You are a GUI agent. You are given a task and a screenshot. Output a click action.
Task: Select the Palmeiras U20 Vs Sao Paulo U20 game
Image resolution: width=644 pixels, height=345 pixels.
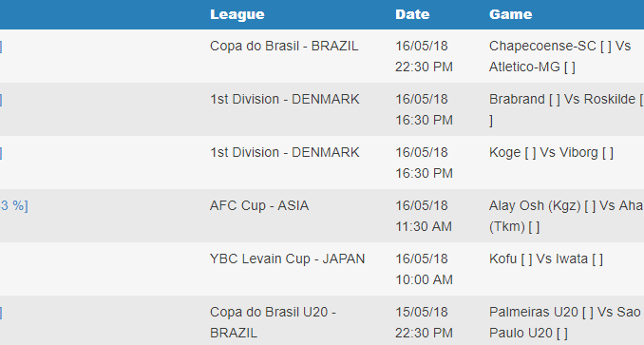pyautogui.click(x=564, y=322)
